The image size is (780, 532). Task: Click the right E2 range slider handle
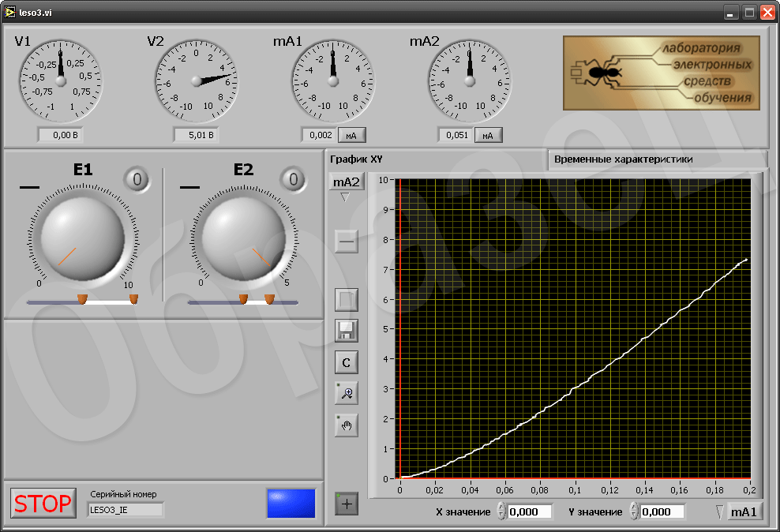click(270, 299)
